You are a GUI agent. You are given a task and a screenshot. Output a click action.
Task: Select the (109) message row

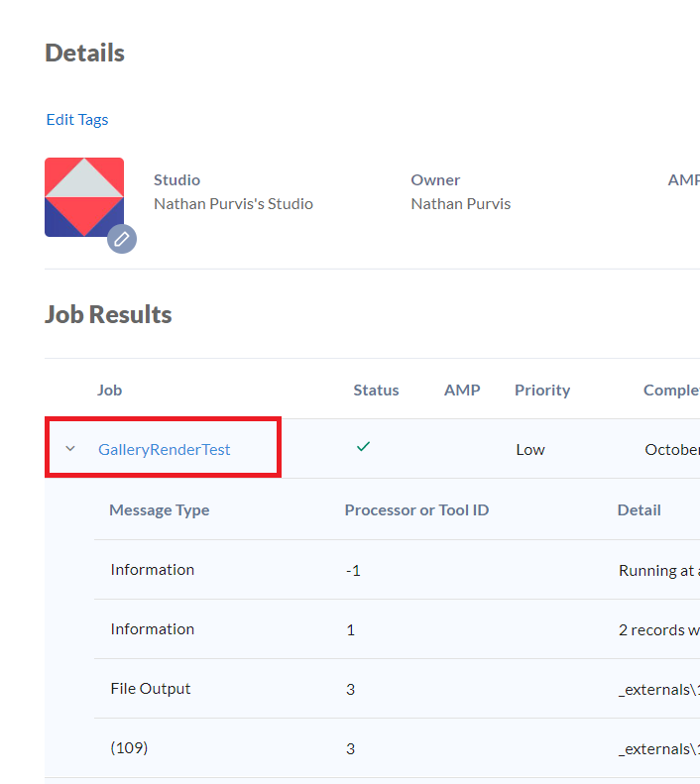129,747
